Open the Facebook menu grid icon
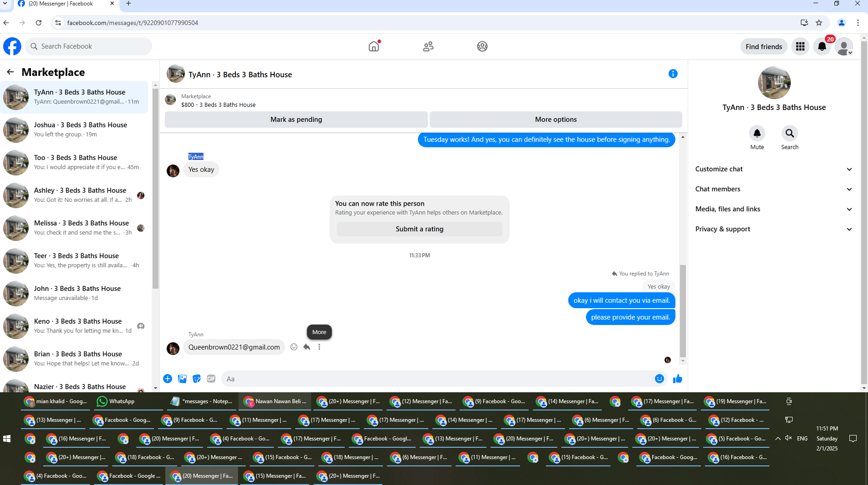This screenshot has height=485, width=868. pyautogui.click(x=800, y=46)
